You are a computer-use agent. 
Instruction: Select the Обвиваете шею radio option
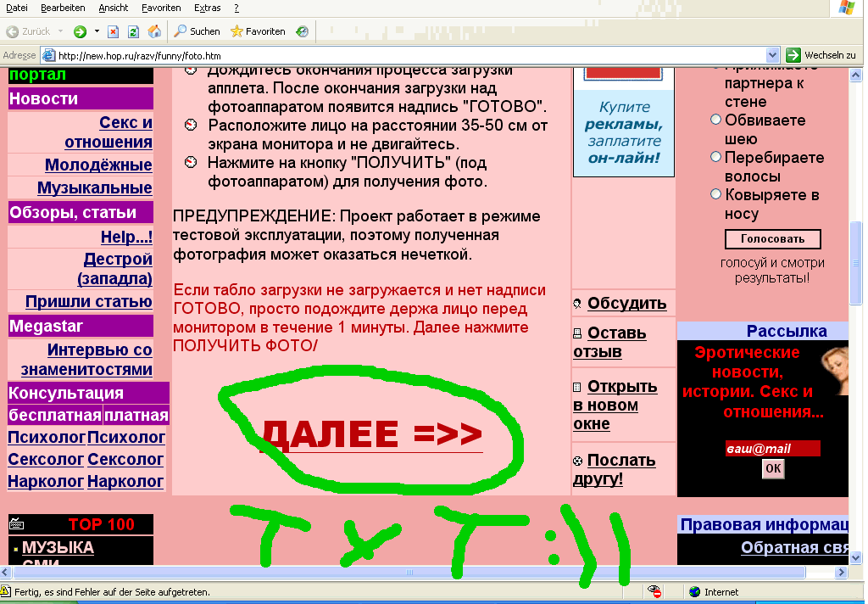[x=715, y=120]
